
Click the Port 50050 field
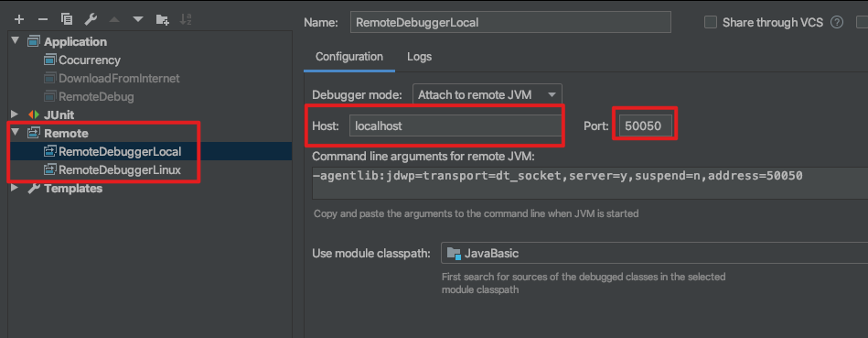tap(646, 125)
